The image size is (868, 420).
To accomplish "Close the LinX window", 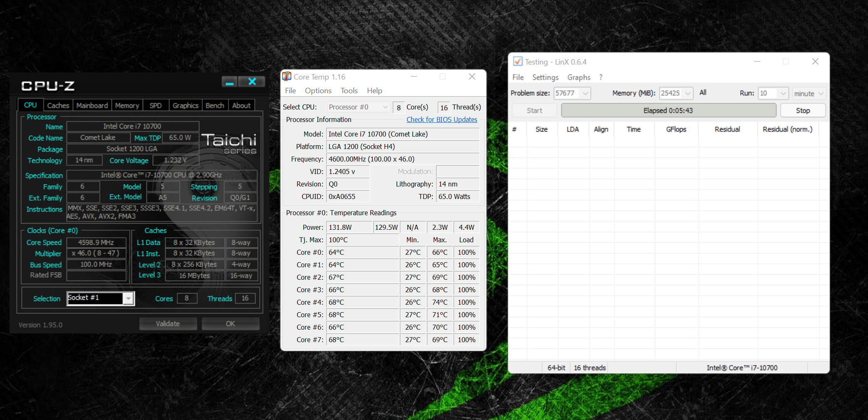I will (x=815, y=62).
